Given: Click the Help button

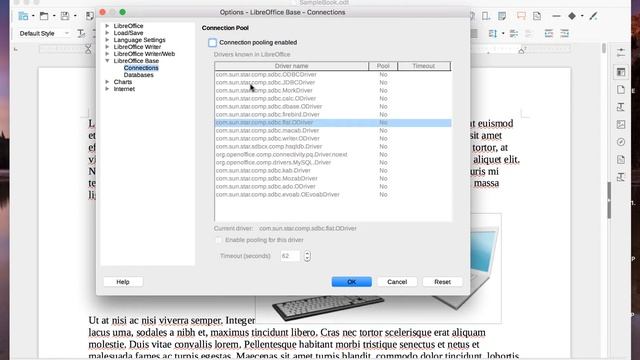Looking at the screenshot, I should click(123, 282).
